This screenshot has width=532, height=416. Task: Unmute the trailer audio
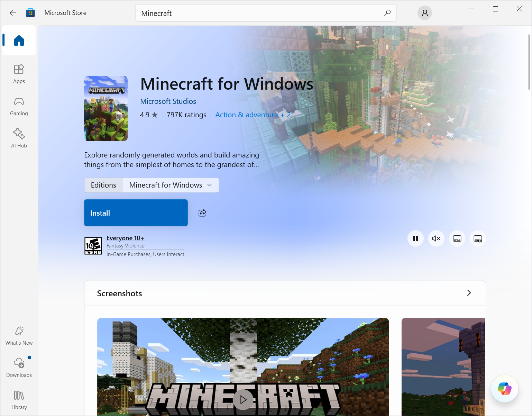coord(436,238)
